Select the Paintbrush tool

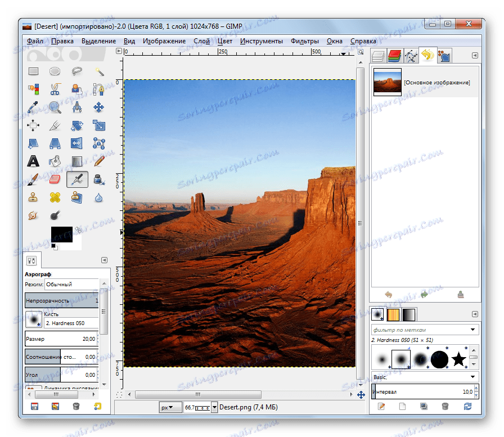(x=33, y=179)
